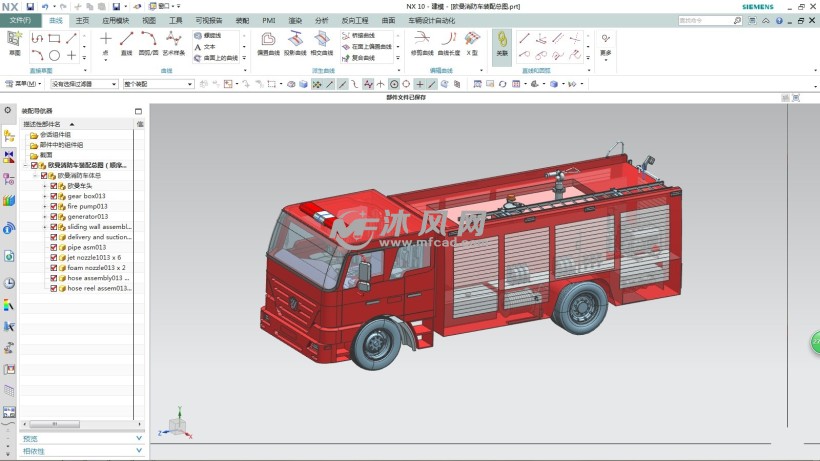Open the History clock sidebar icon
Screen dimensions: 820x461
9,283
